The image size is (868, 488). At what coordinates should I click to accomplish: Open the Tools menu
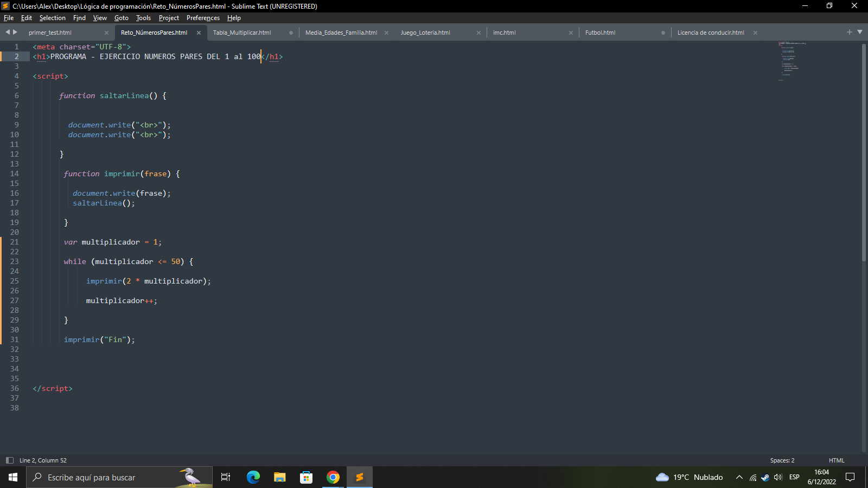(143, 18)
